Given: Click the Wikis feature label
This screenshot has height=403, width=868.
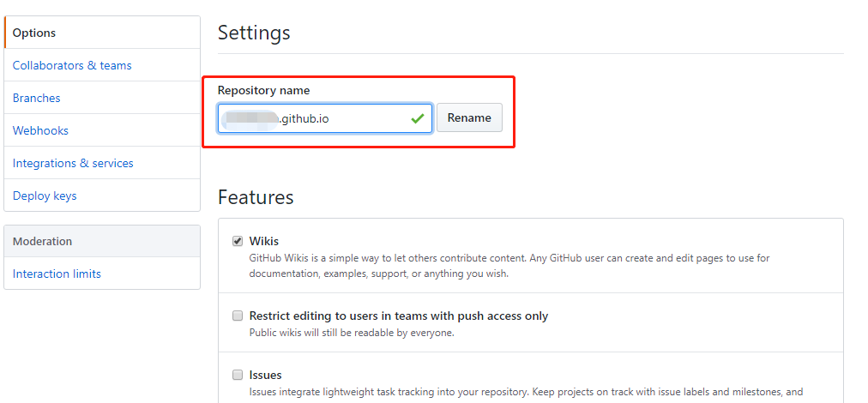Looking at the screenshot, I should click(264, 241).
